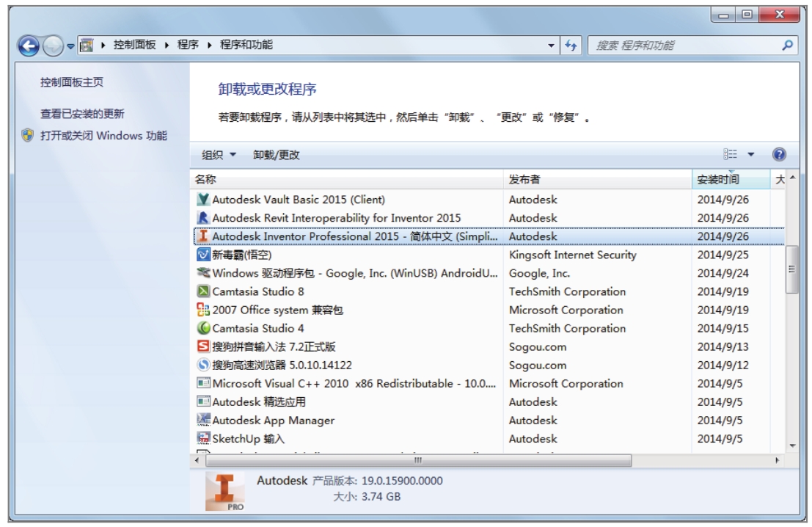Select 搜狗高速浏览器 5.0.10.14122 entry
Viewport: 812px width, 527px height.
click(x=282, y=365)
